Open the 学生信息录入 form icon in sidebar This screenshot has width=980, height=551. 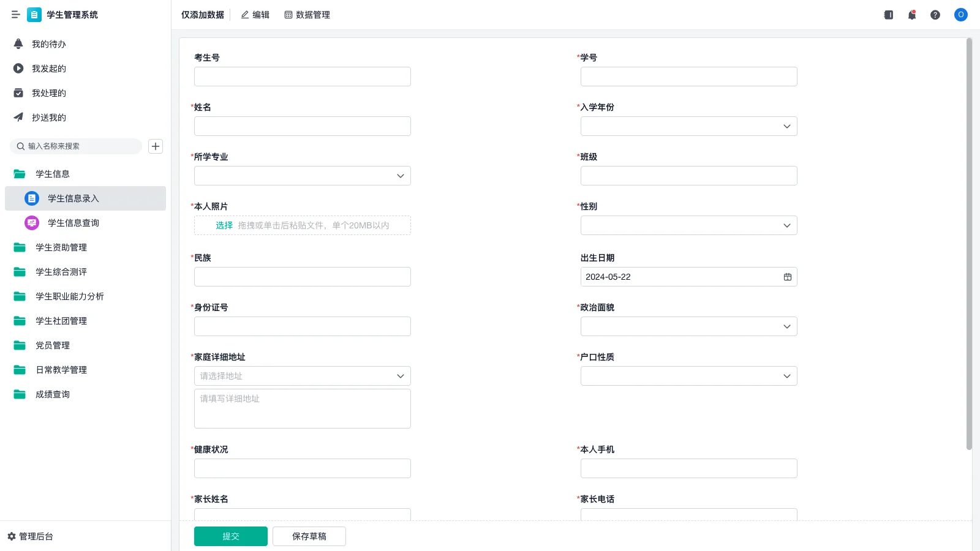click(31, 198)
